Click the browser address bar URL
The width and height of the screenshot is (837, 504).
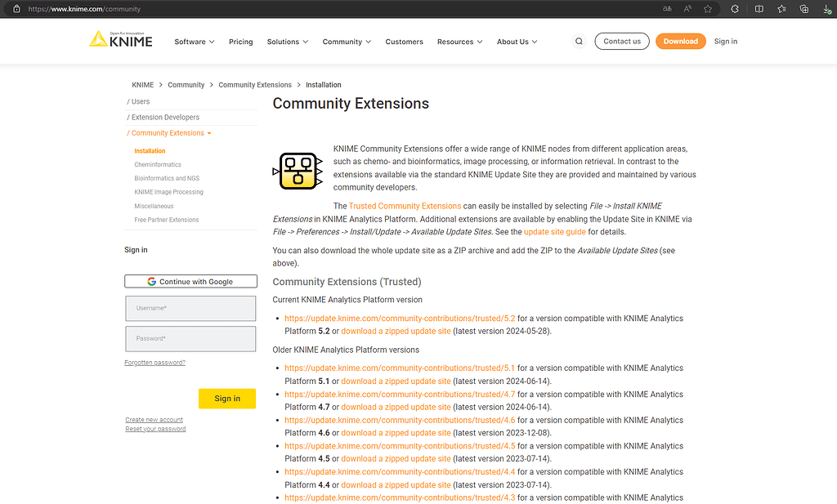84,9
